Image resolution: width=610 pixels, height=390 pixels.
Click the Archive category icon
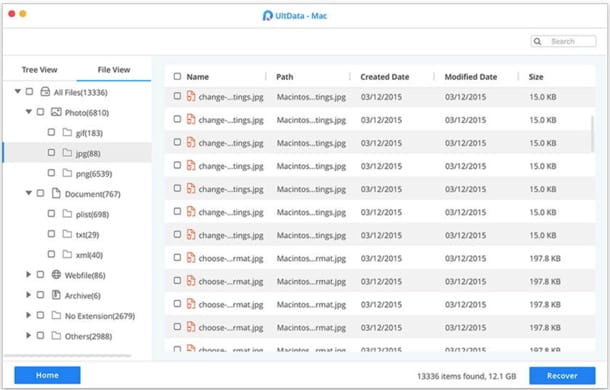point(56,295)
